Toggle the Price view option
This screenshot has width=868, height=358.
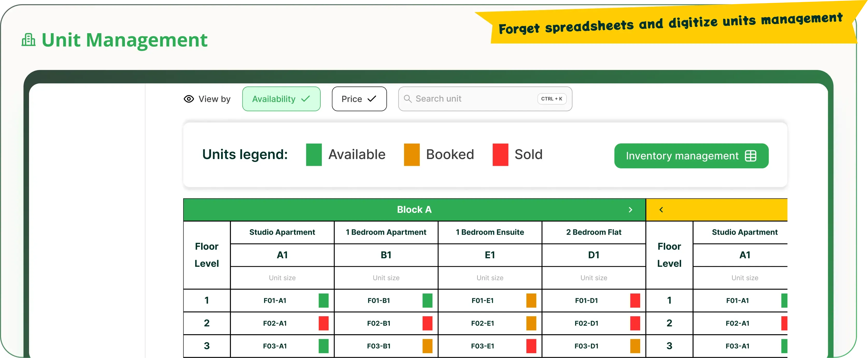pos(359,99)
